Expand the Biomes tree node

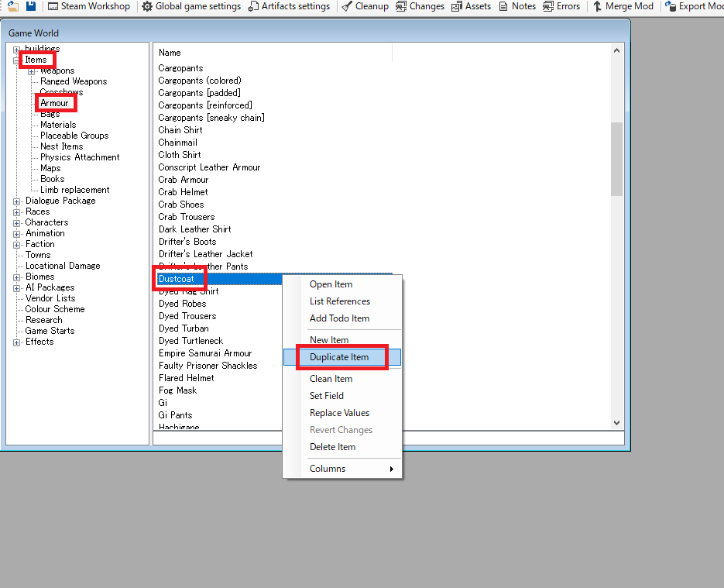[x=16, y=277]
